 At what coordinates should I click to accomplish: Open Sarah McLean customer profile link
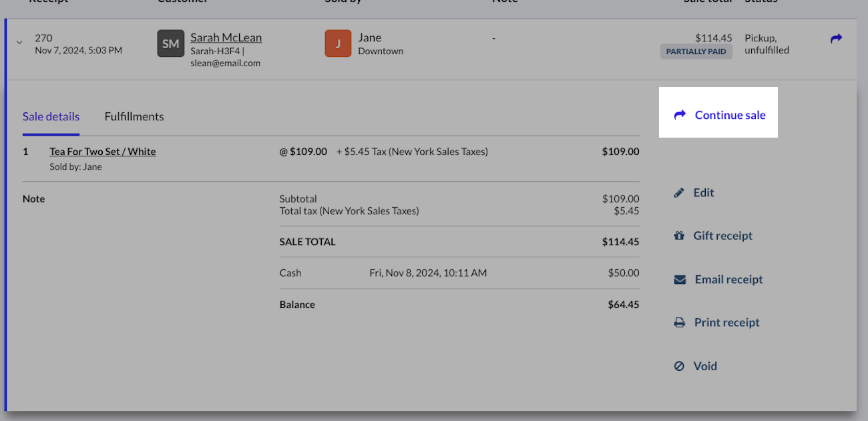(226, 37)
